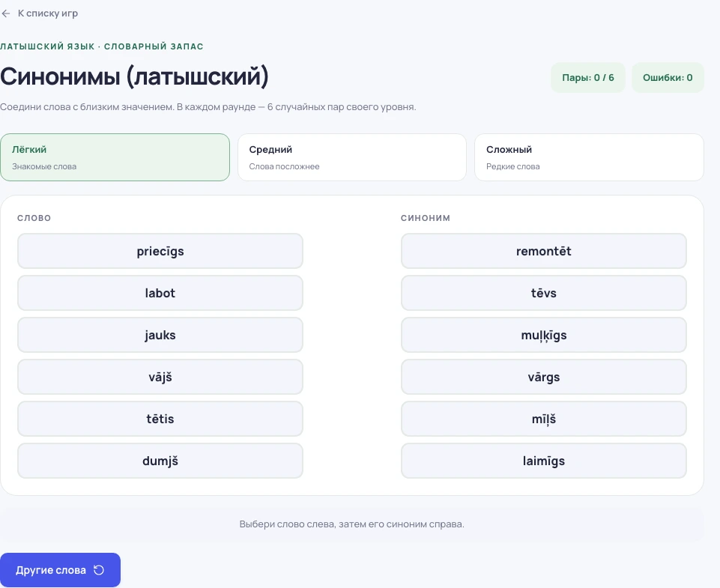This screenshot has height=588, width=720.
Task: Select the word 'vājš'
Action: [x=160, y=377]
